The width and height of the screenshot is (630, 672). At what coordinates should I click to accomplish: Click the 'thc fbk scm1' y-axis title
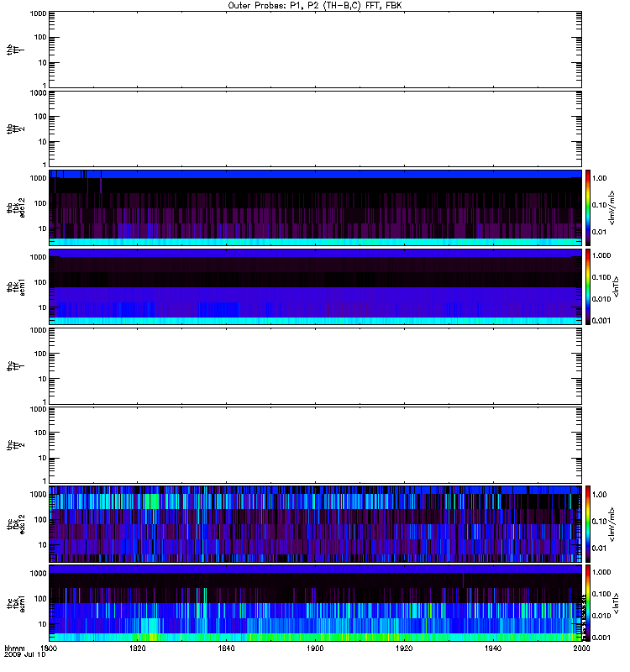(x=16, y=603)
